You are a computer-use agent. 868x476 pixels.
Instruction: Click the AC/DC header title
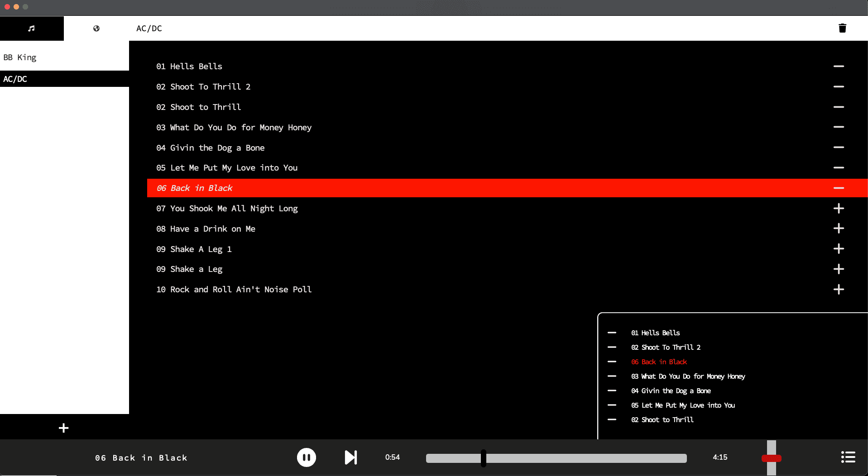coord(149,29)
